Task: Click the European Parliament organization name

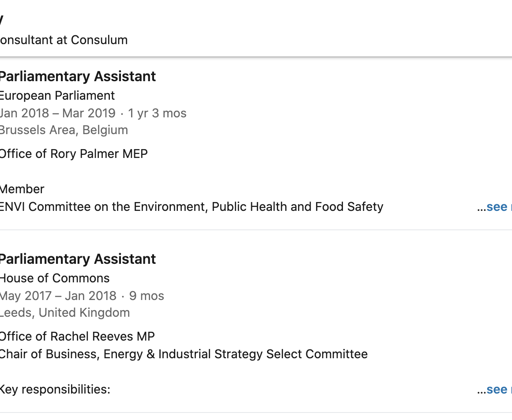Action: click(x=57, y=96)
